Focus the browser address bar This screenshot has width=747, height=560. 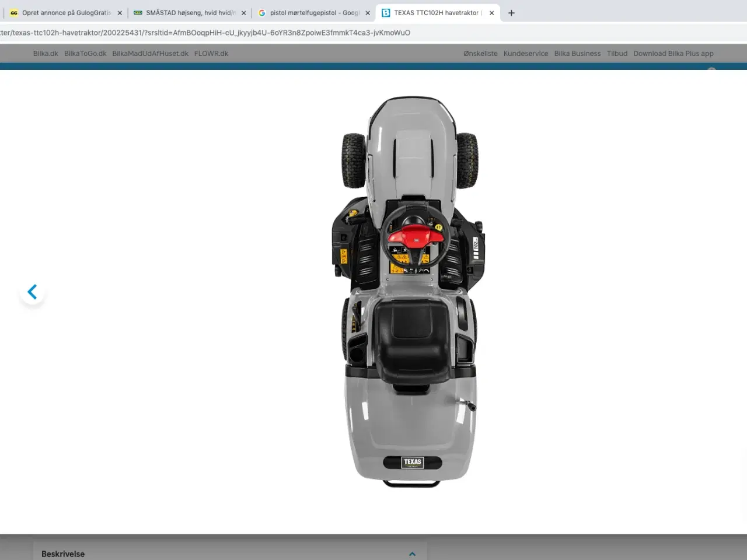233,33
